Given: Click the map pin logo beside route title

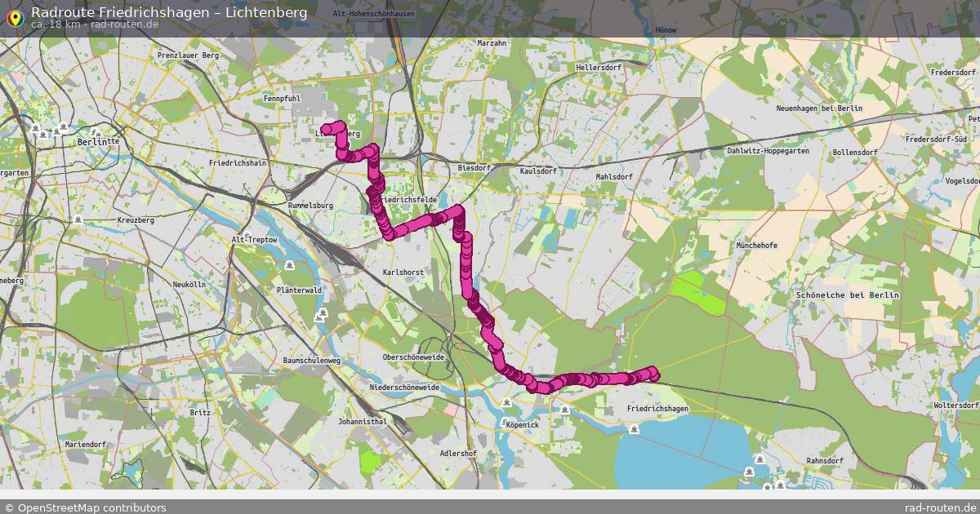Looking at the screenshot, I should click(14, 16).
